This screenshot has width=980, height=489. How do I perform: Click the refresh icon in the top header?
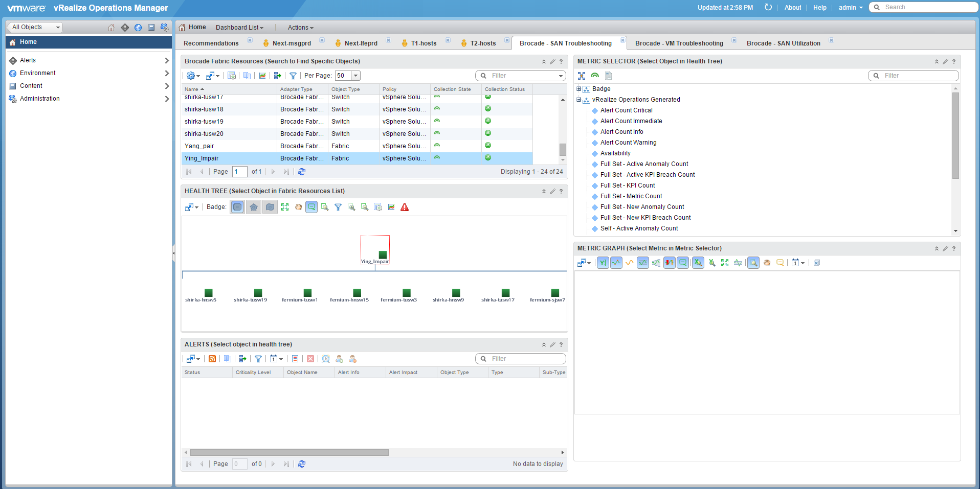tap(768, 7)
